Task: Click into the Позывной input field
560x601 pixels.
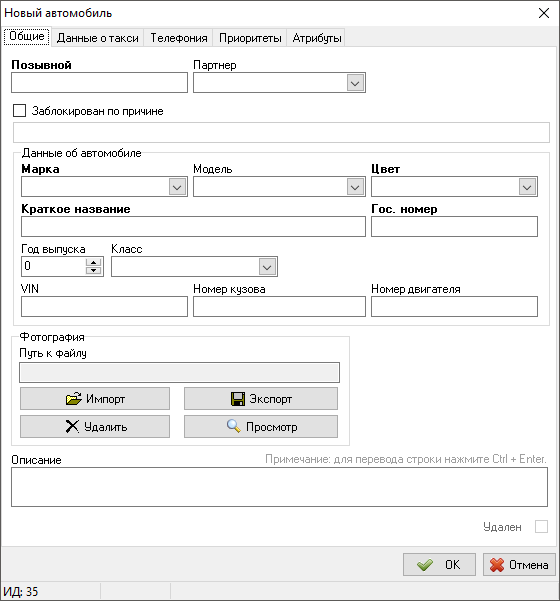Action: coord(99,83)
